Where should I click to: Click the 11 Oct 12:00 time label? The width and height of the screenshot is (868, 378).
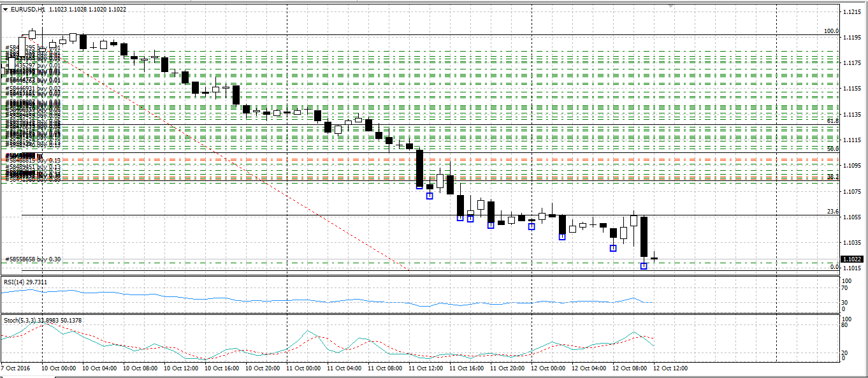pos(426,368)
